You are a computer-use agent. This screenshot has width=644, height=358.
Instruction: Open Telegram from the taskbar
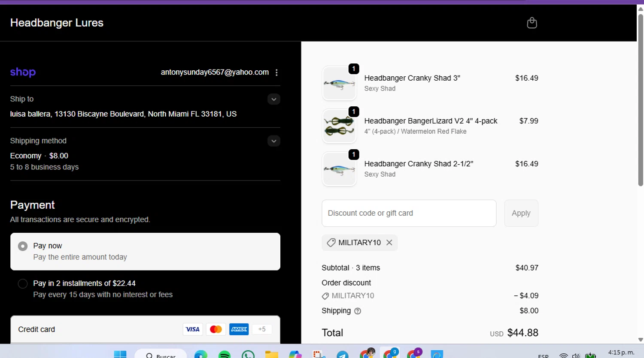(x=342, y=355)
